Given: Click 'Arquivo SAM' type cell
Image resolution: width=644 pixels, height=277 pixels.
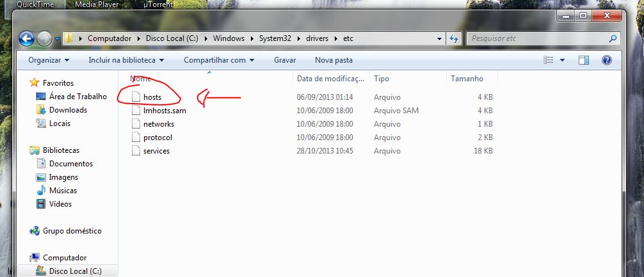Looking at the screenshot, I should [396, 111].
